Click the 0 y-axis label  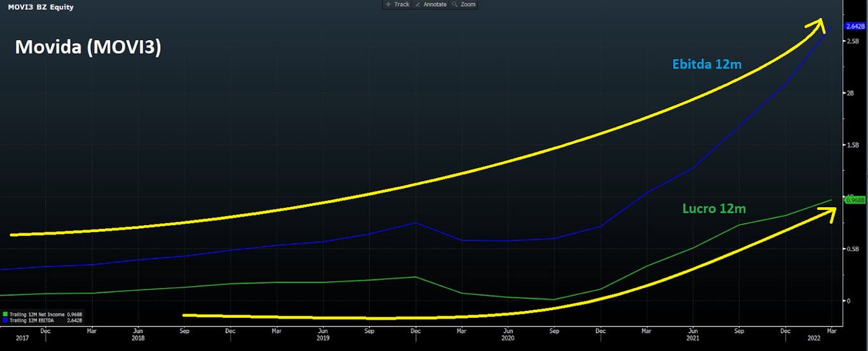848,301
